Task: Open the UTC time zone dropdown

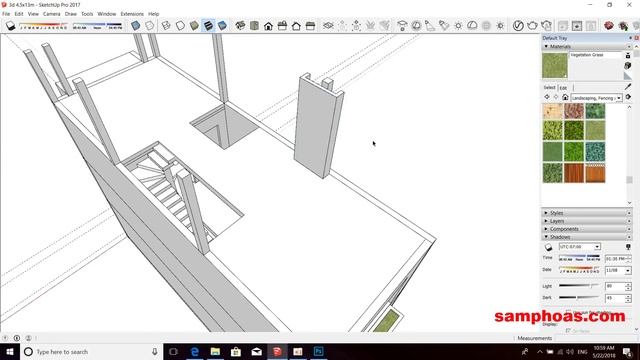Action: point(597,247)
